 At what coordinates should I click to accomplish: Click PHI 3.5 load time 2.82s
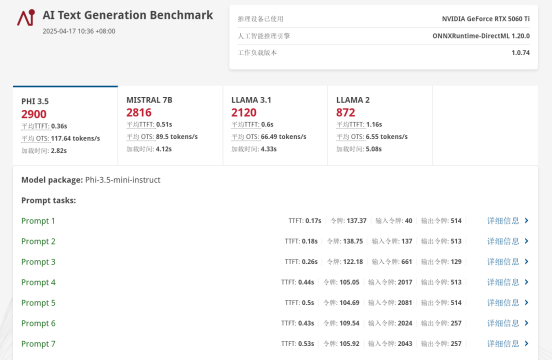point(59,151)
